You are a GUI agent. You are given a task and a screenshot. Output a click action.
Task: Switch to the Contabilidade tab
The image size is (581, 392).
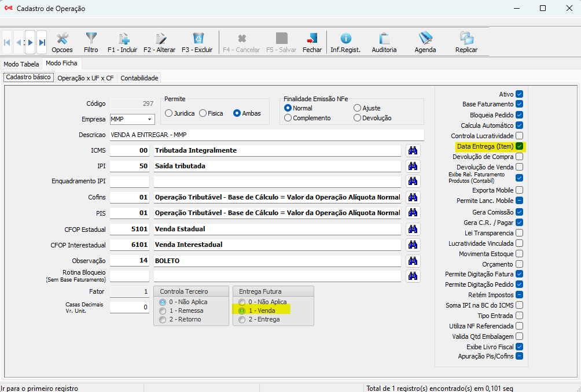(x=139, y=78)
